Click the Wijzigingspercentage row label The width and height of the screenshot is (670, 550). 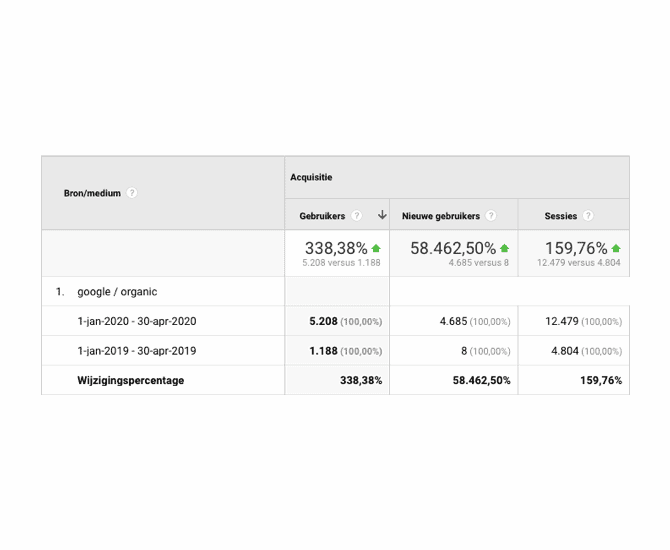pyautogui.click(x=131, y=381)
